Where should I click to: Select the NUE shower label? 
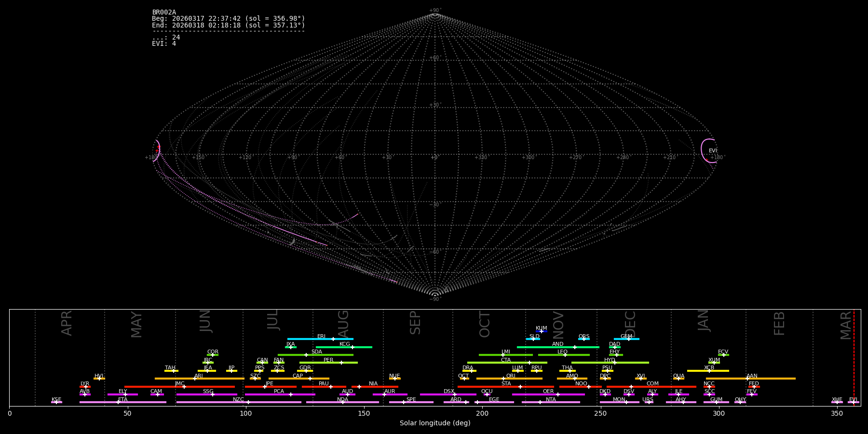[x=394, y=376]
